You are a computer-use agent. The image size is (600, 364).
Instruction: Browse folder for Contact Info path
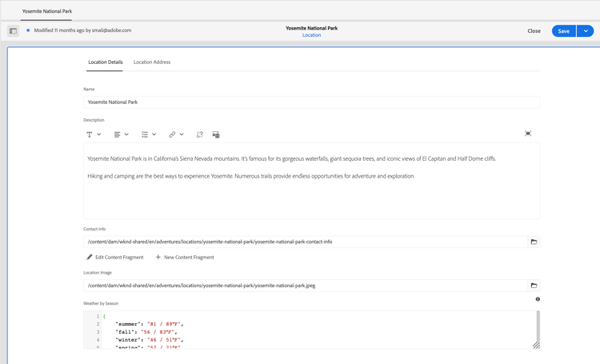click(534, 242)
